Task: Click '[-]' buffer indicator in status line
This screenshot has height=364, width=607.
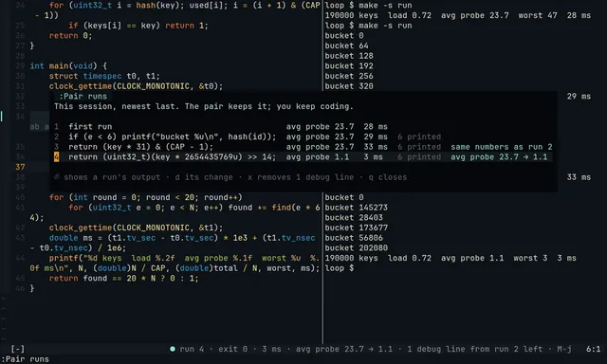Action: pos(17,349)
